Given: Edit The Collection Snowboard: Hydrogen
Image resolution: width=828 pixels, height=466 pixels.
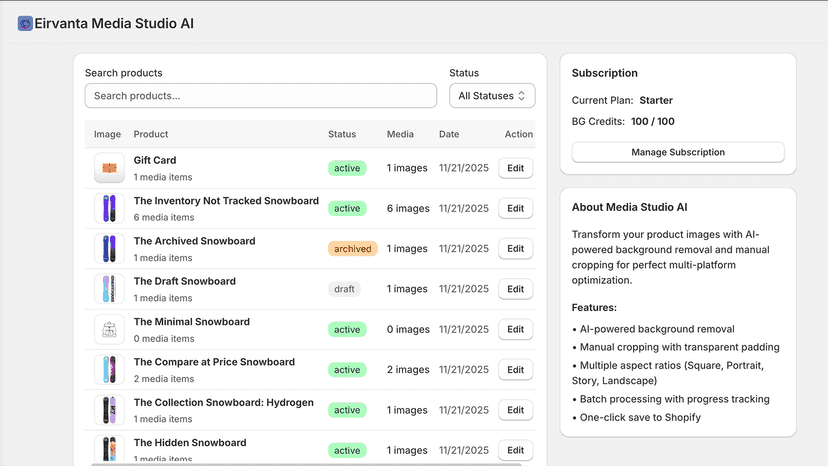Looking at the screenshot, I should pos(515,410).
